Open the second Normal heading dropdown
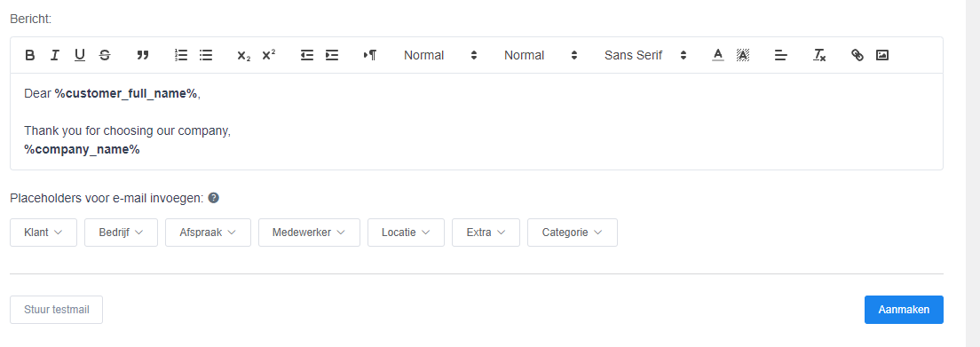 (x=541, y=55)
